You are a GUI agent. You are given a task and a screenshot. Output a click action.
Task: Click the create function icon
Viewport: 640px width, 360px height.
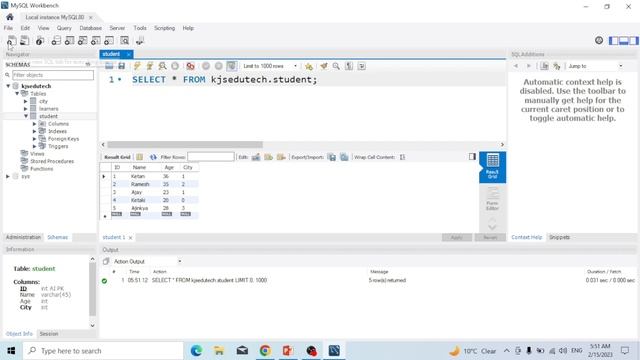[x=109, y=41]
